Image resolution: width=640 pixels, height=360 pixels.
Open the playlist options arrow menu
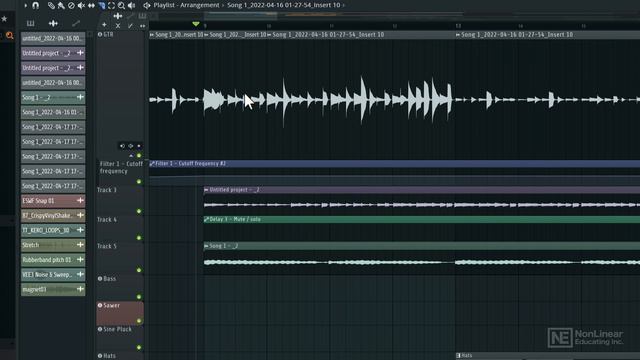pyautogui.click(x=25, y=5)
